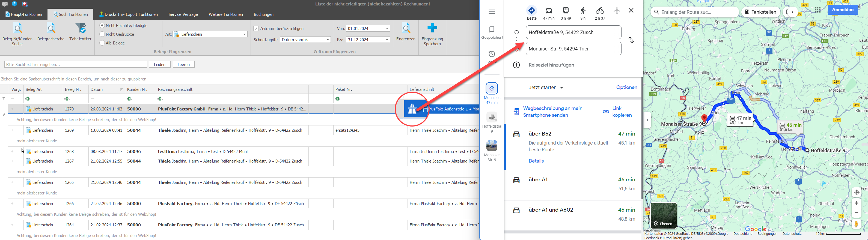Expand row of Lieferschein 1268
This screenshot has width=868, height=240.
coord(13,151)
